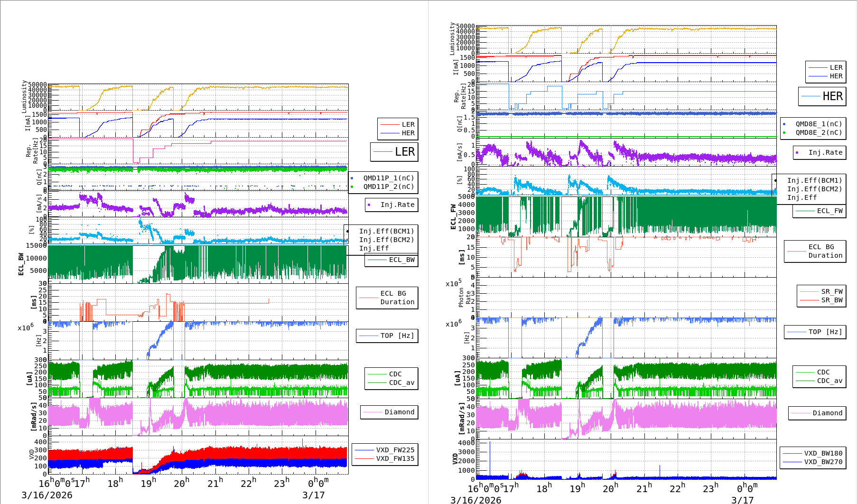Select the VXD_BW270 legend entry
Viewport: 857px width, 504px height.
813,462
